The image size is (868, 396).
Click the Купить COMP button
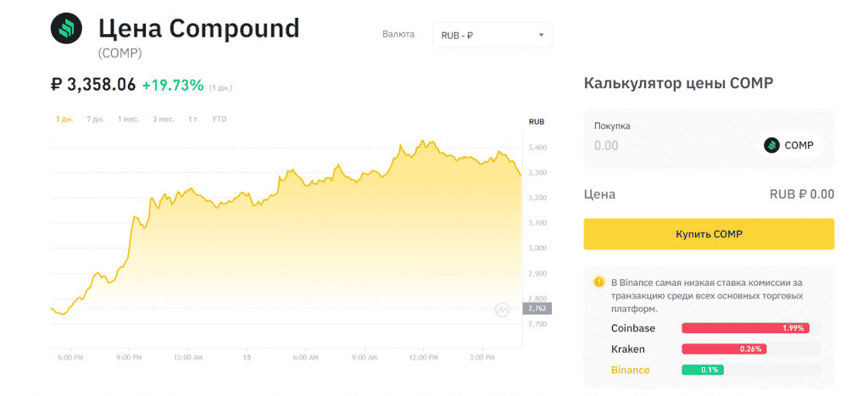tap(709, 234)
